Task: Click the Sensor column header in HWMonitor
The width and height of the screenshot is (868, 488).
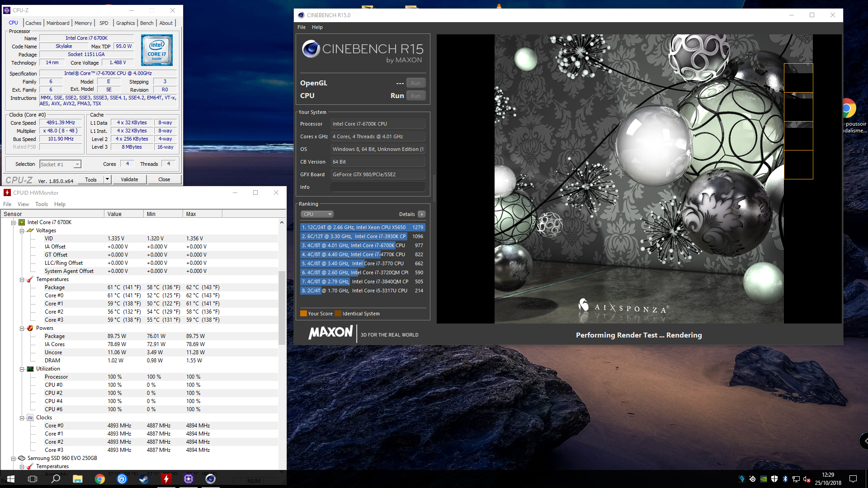Action: [x=52, y=214]
